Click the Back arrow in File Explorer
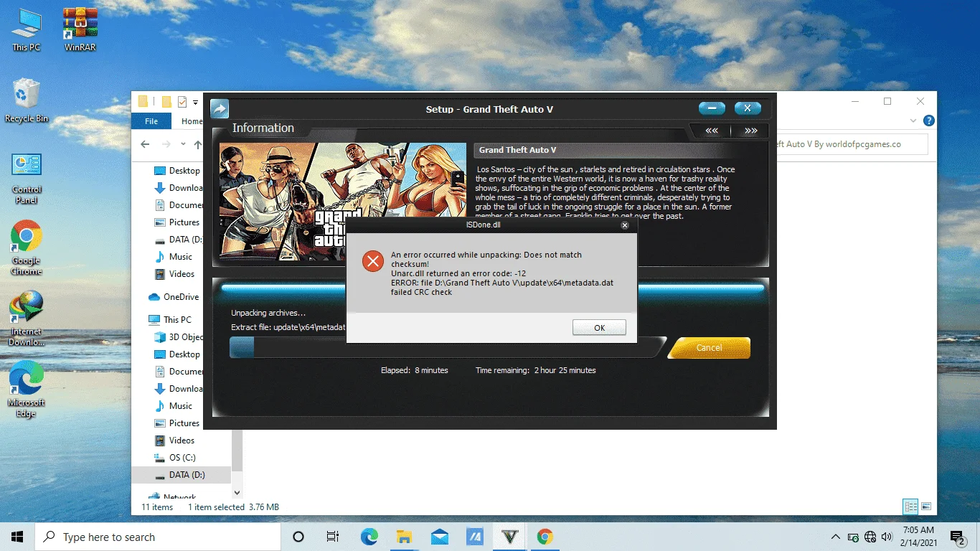980x551 pixels. (x=145, y=144)
